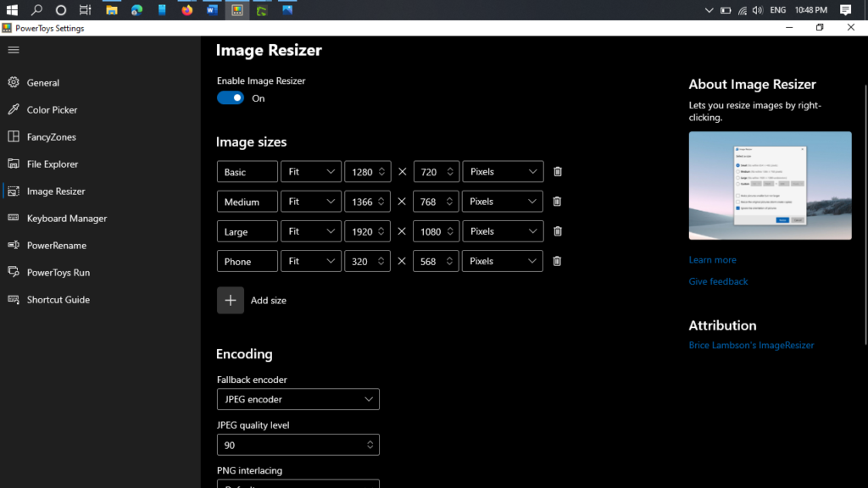The width and height of the screenshot is (868, 488).
Task: Click the About Image Resizer preview thumbnail
Action: (x=770, y=186)
